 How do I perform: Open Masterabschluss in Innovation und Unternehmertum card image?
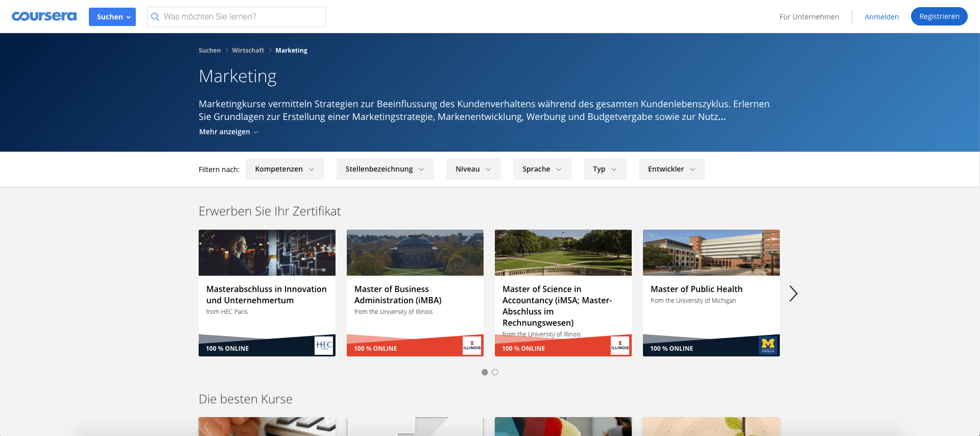coord(267,253)
